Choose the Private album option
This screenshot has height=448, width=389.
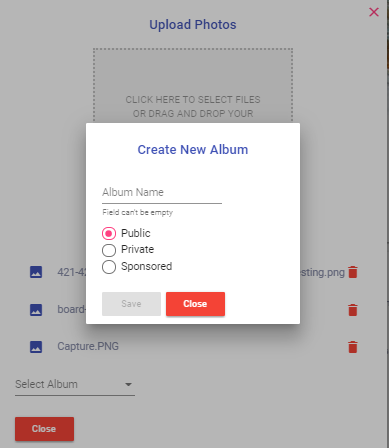[109, 250]
